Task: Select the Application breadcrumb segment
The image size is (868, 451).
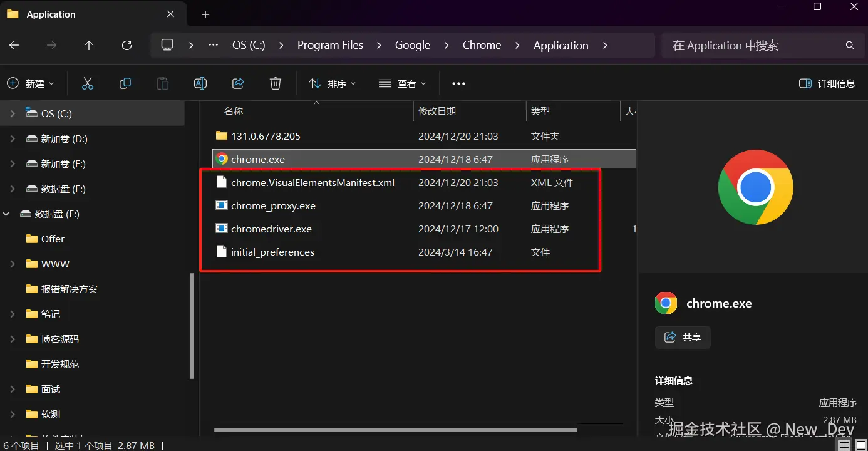Action: pos(561,45)
